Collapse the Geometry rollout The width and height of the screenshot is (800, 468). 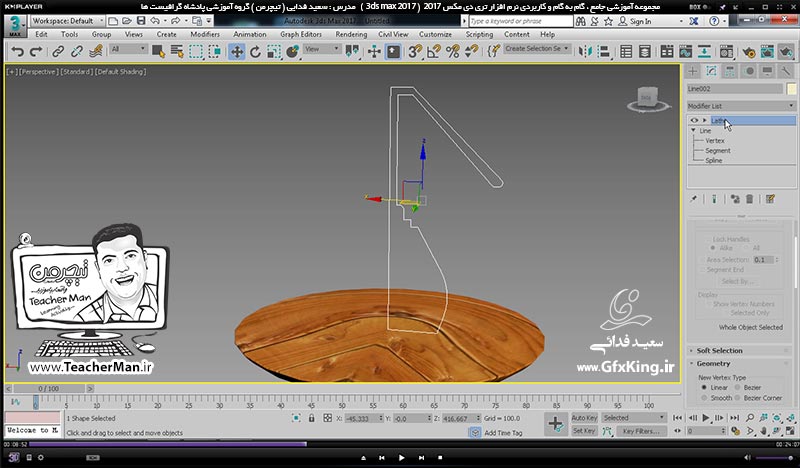[713, 363]
